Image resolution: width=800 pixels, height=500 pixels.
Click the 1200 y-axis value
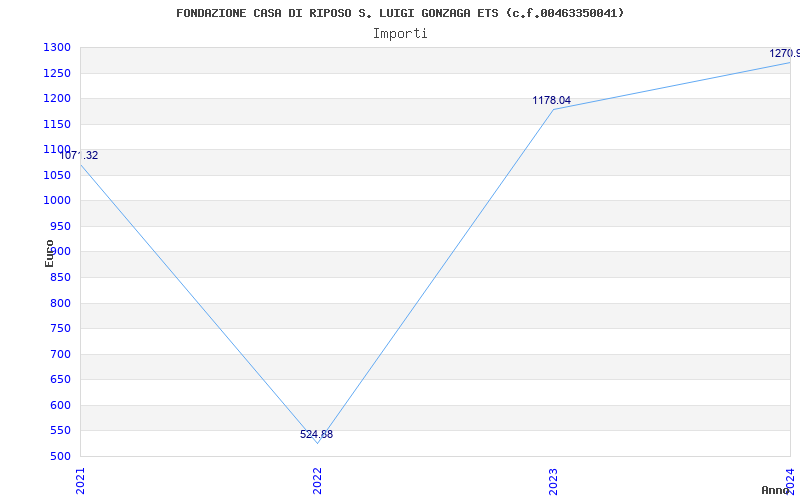point(57,99)
